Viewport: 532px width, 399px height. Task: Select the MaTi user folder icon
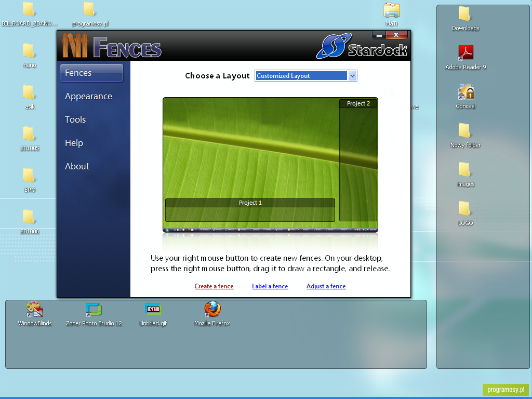pos(392,10)
